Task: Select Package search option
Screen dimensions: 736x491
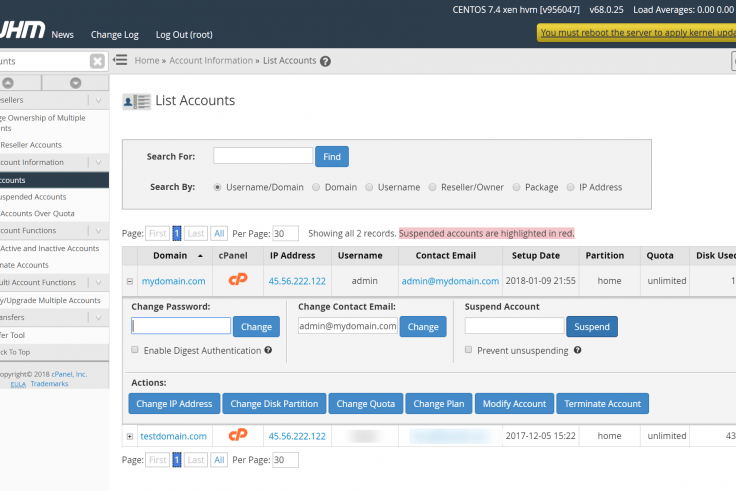Action: (x=516, y=187)
